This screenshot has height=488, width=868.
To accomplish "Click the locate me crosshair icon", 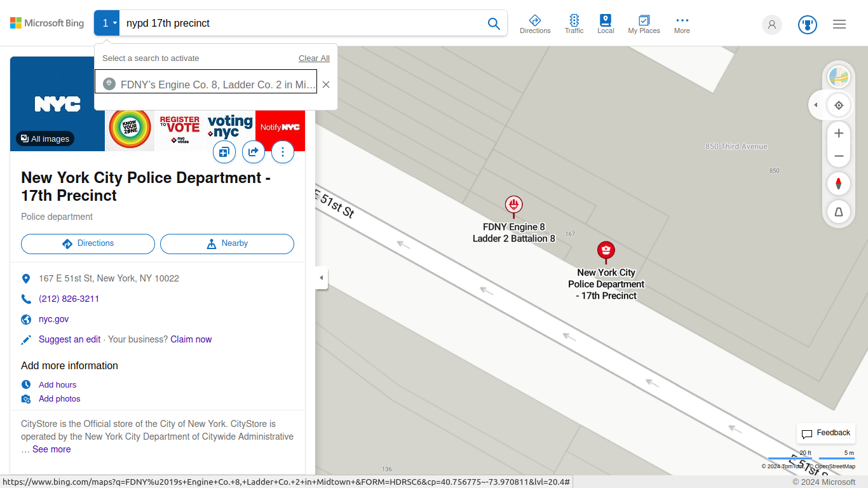I will 839,105.
